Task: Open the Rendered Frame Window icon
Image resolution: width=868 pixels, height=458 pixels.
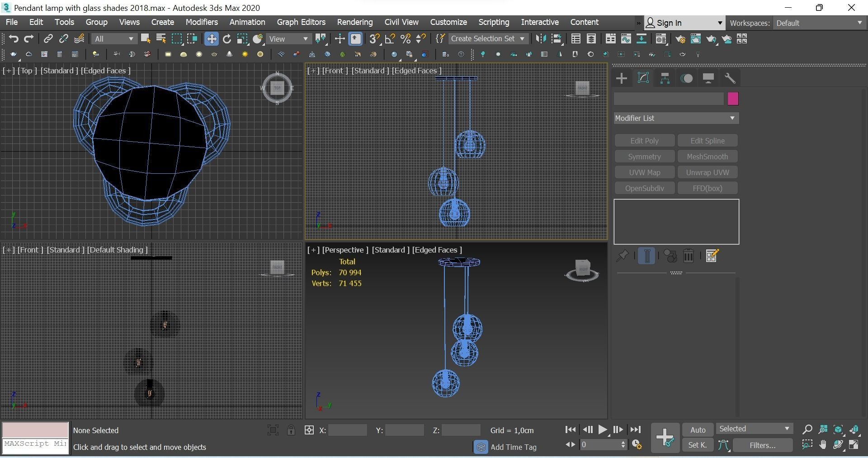Action: 696,39
